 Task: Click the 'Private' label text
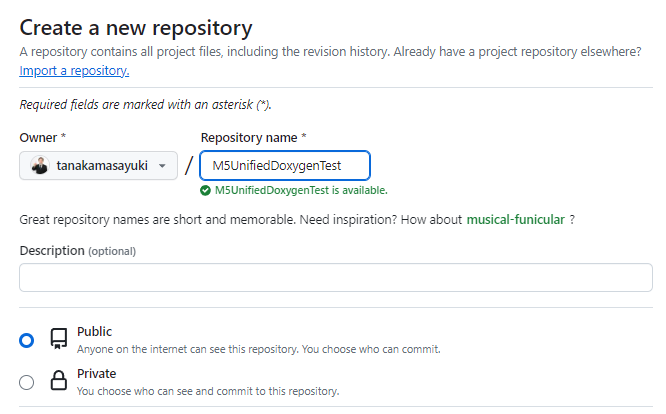point(97,372)
